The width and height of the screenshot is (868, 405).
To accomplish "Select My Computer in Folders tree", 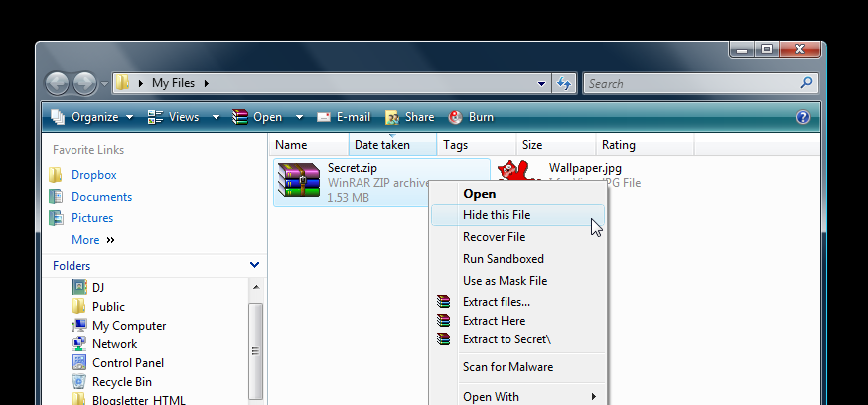I will (x=129, y=326).
